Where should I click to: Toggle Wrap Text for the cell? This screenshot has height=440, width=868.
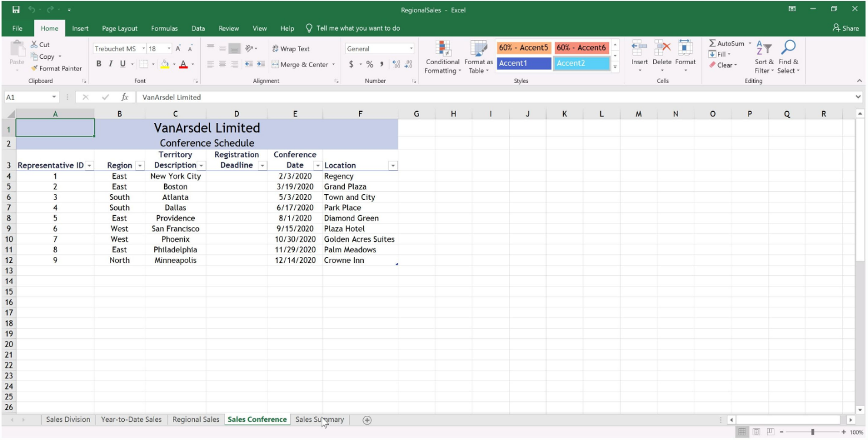(291, 49)
